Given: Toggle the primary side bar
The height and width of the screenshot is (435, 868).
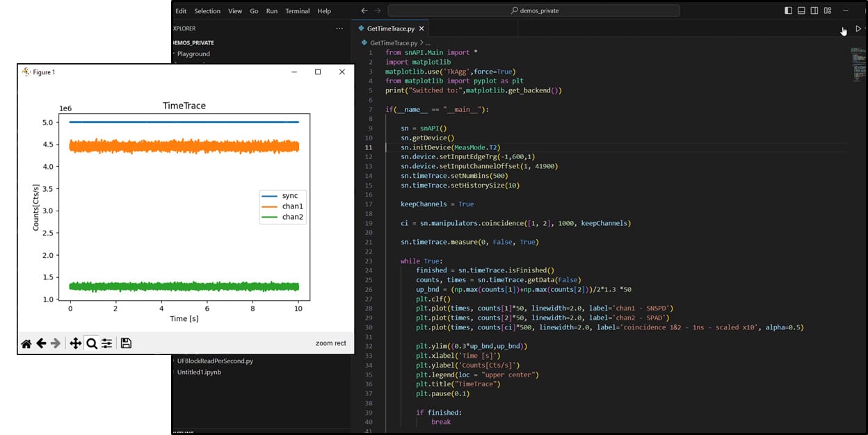Looking at the screenshot, I should (788, 10).
